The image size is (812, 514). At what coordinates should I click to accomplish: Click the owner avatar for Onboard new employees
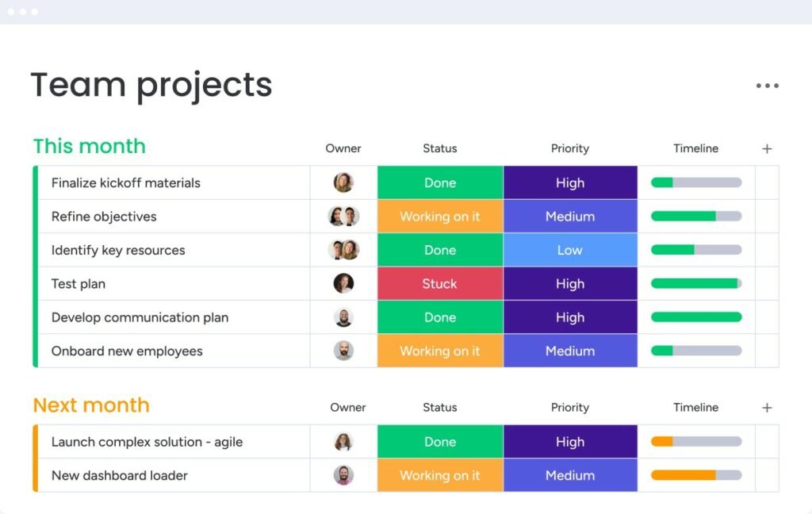pyautogui.click(x=343, y=351)
